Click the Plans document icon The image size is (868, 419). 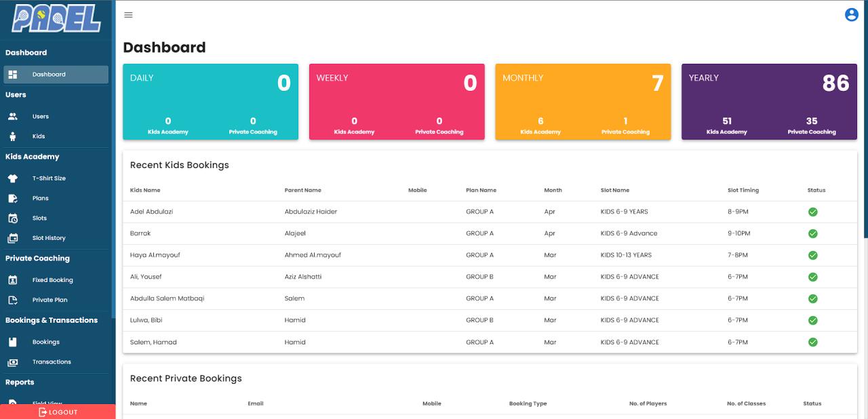[13, 198]
